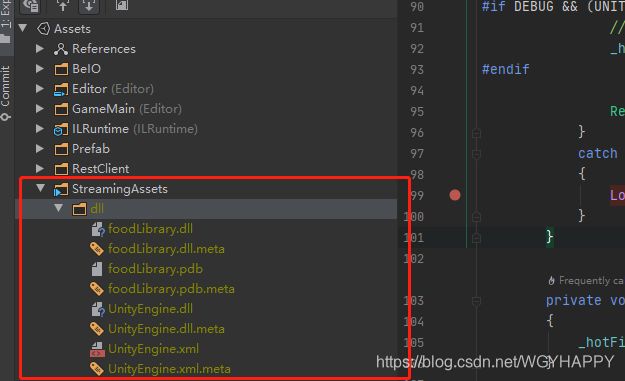Image resolution: width=625 pixels, height=381 pixels.
Task: Fold the closing brace marker on line 96
Action: tap(476, 133)
